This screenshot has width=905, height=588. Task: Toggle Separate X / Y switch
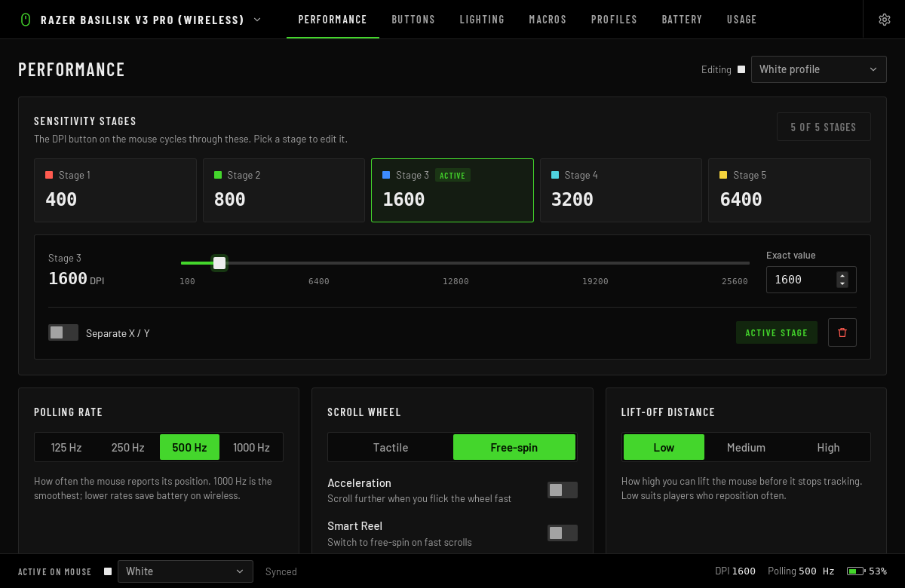coord(63,332)
